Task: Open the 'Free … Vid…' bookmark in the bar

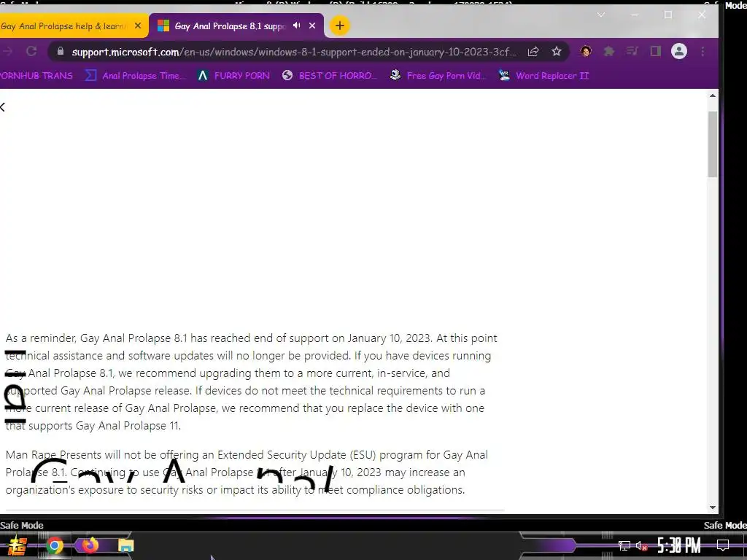Action: click(438, 75)
